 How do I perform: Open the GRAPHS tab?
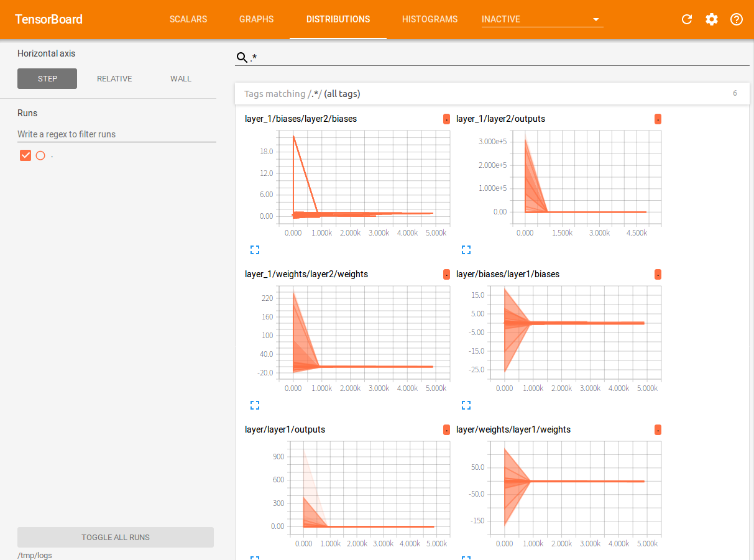click(256, 19)
